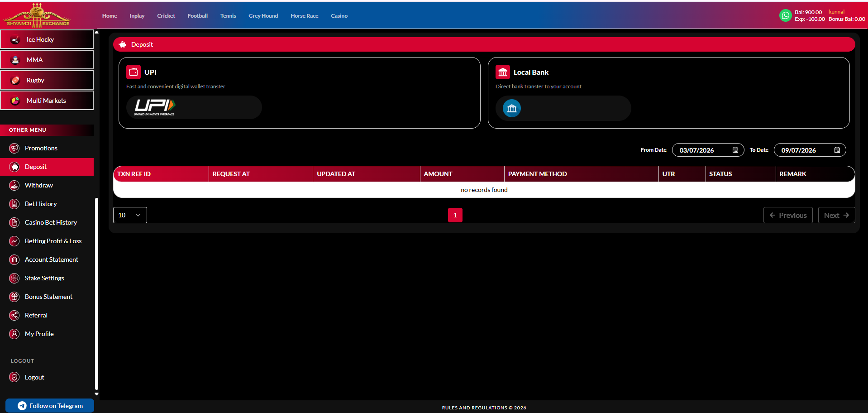The image size is (868, 413).
Task: Open the Horse Race menu item
Action: point(305,16)
